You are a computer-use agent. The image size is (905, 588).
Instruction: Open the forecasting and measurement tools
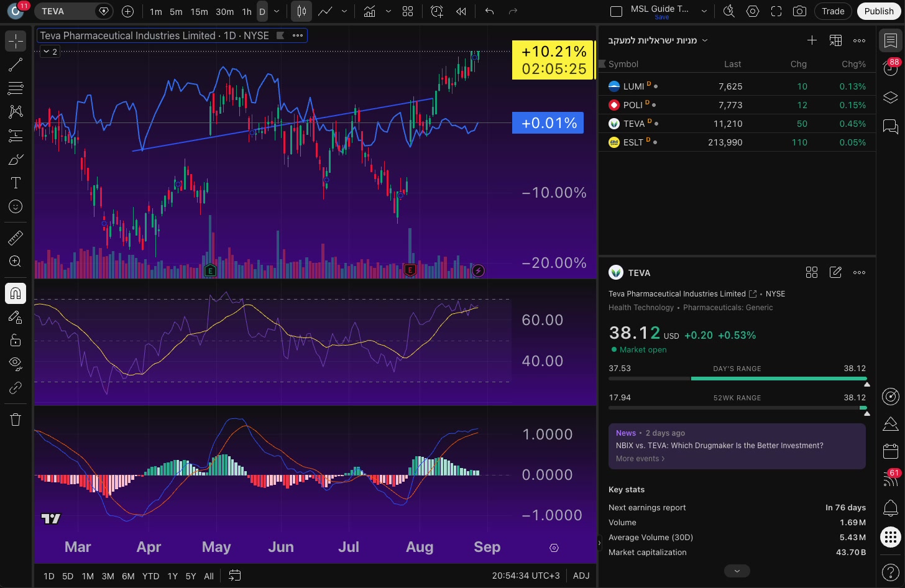click(16, 136)
